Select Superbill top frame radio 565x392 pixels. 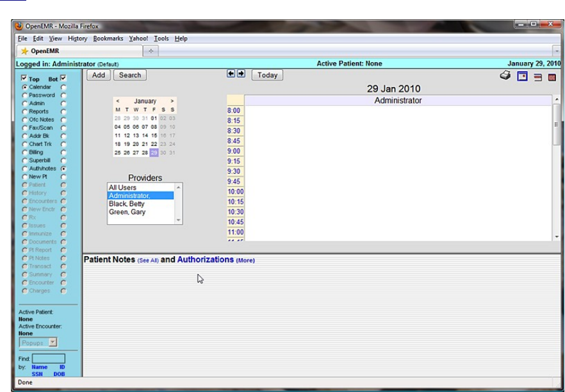[x=24, y=161]
